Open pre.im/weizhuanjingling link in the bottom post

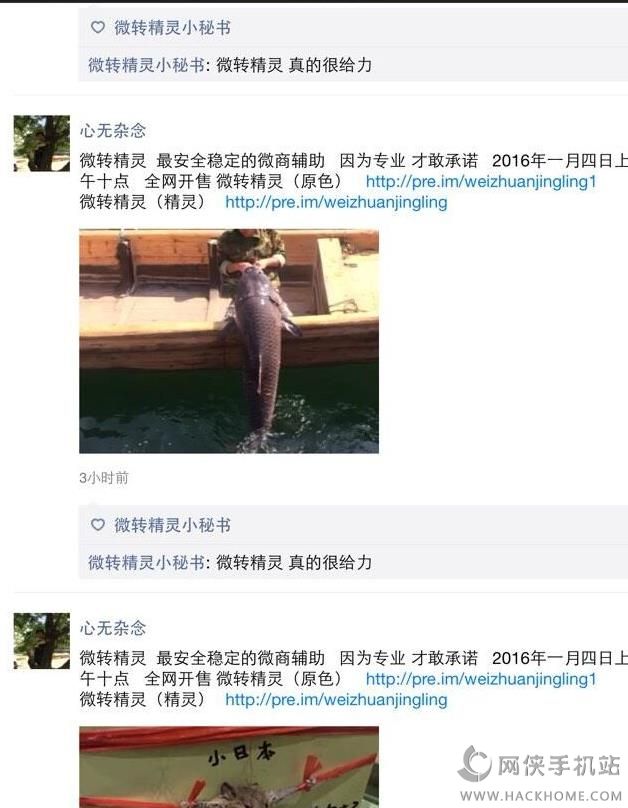(336, 700)
